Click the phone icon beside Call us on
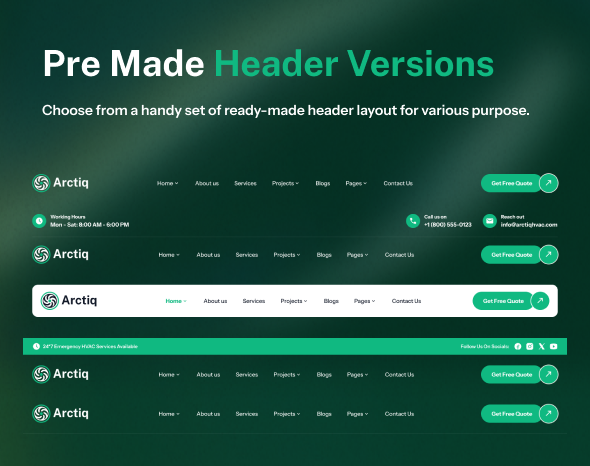 coord(413,221)
